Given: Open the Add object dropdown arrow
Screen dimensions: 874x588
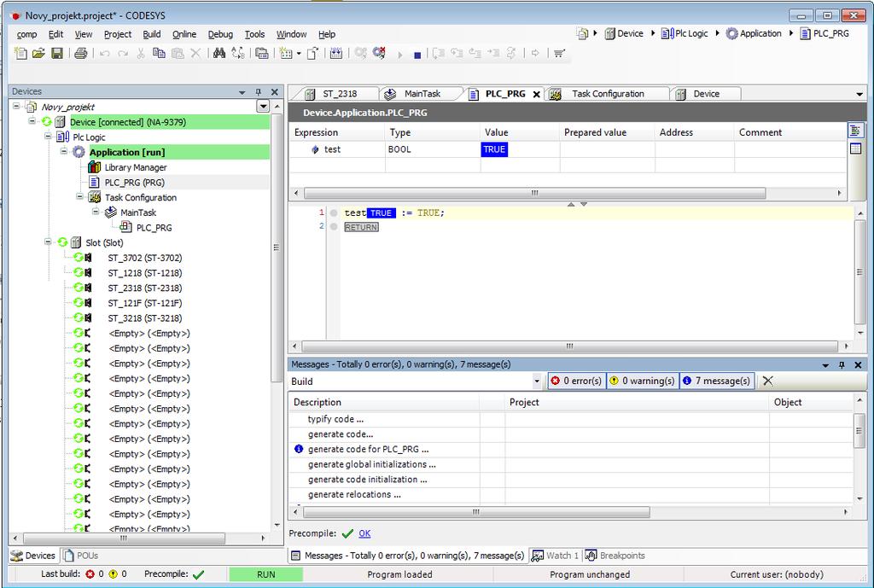Looking at the screenshot, I should coord(299,54).
